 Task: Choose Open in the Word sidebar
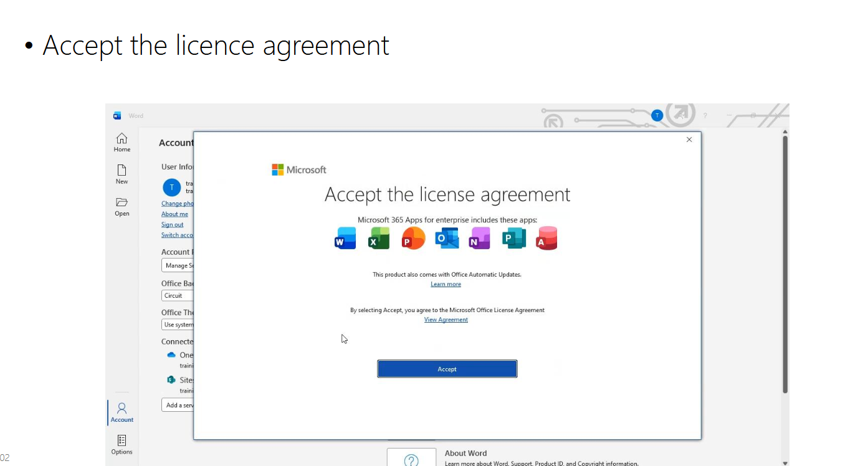[122, 207]
